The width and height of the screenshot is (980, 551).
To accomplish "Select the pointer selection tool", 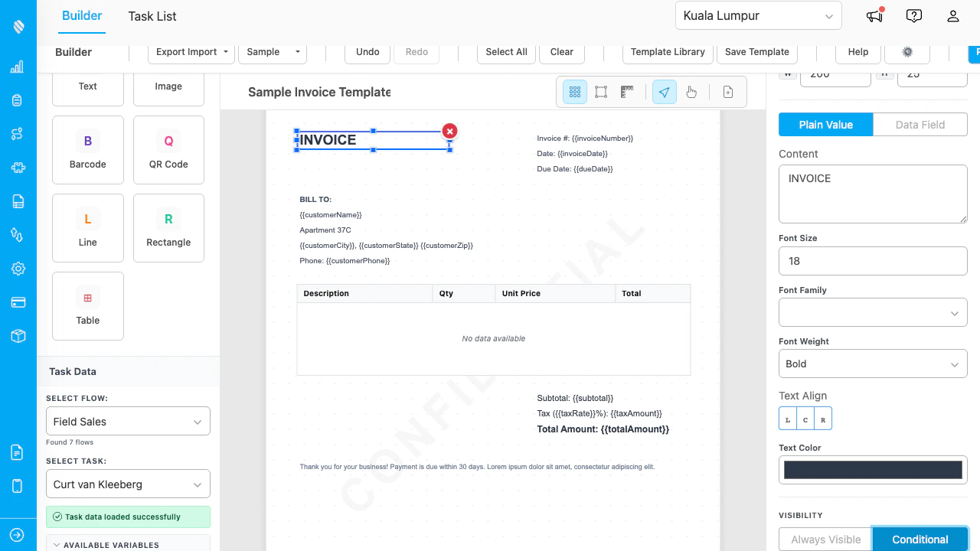I will (x=664, y=91).
